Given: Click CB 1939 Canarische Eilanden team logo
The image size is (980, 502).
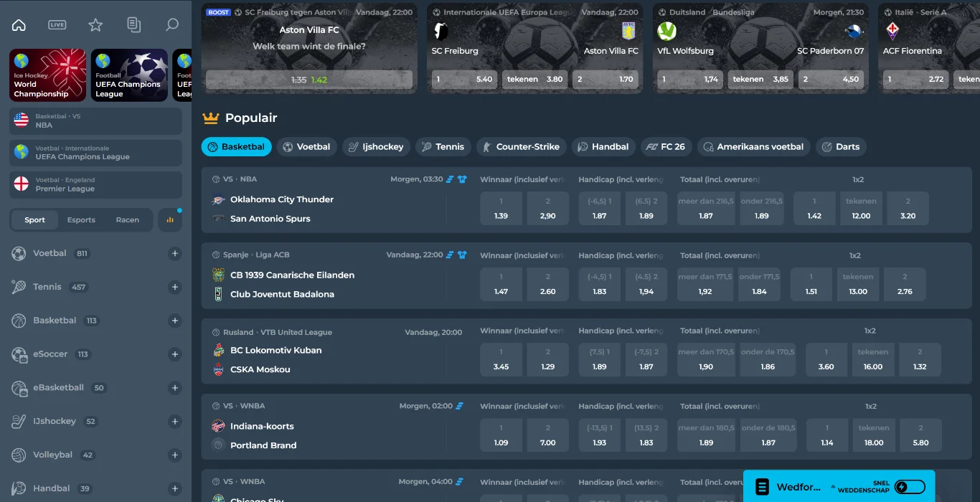Looking at the screenshot, I should click(x=218, y=275).
